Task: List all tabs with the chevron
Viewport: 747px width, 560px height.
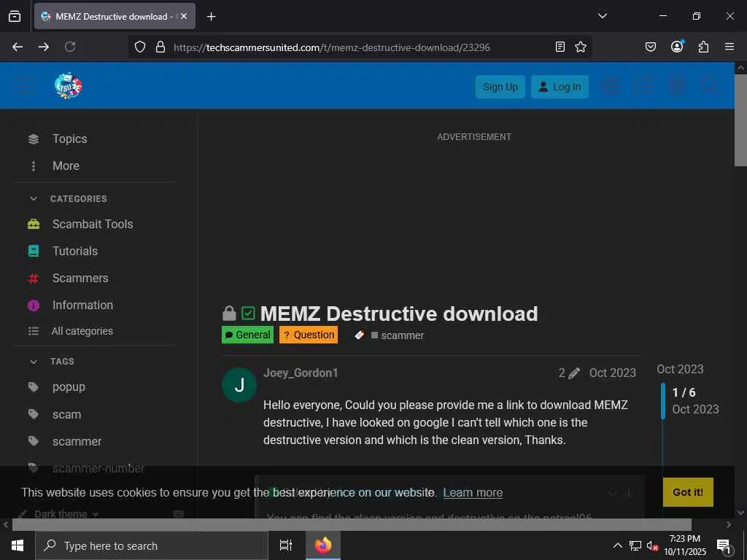Action: click(x=603, y=16)
